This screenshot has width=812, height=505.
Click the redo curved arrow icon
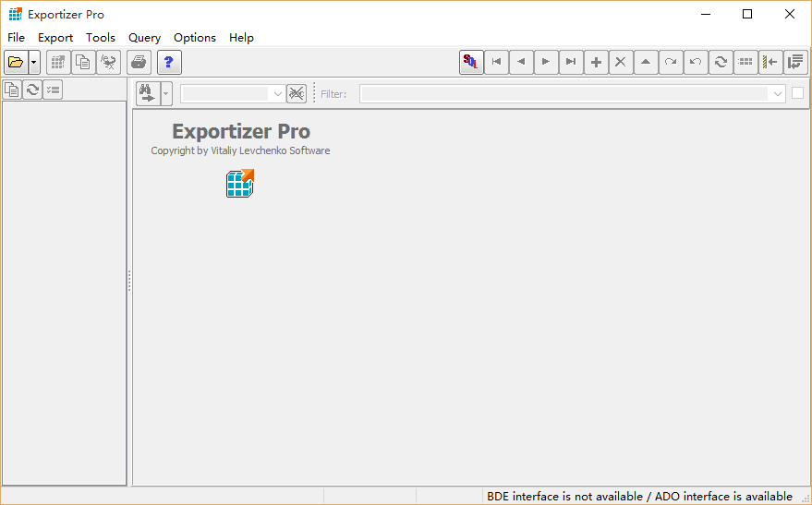click(x=671, y=62)
